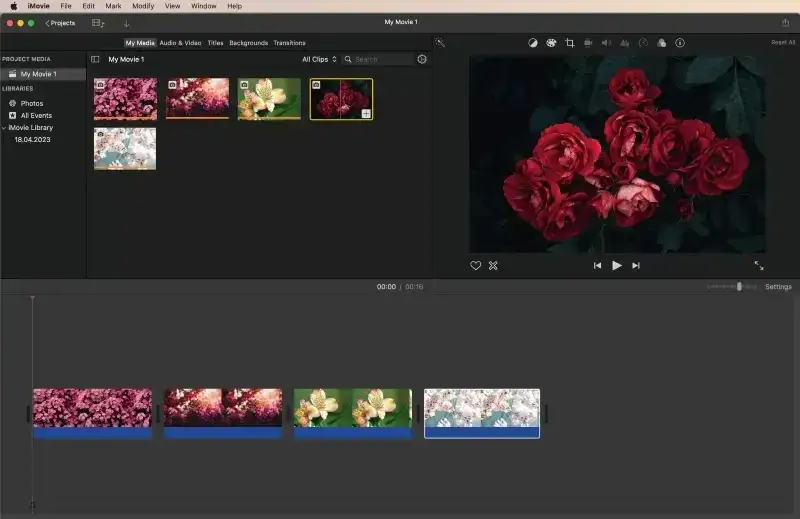Select the crop tool
The image size is (800, 519).
(570, 43)
